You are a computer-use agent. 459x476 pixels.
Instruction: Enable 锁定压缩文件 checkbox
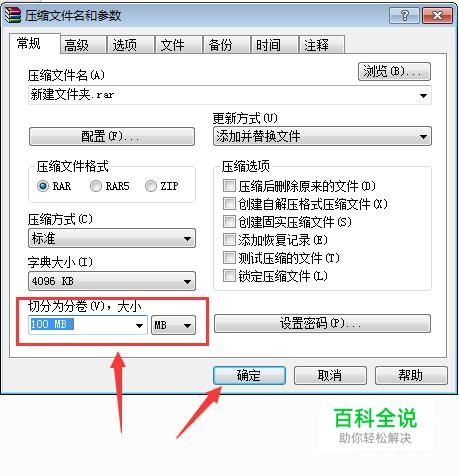[x=229, y=276]
